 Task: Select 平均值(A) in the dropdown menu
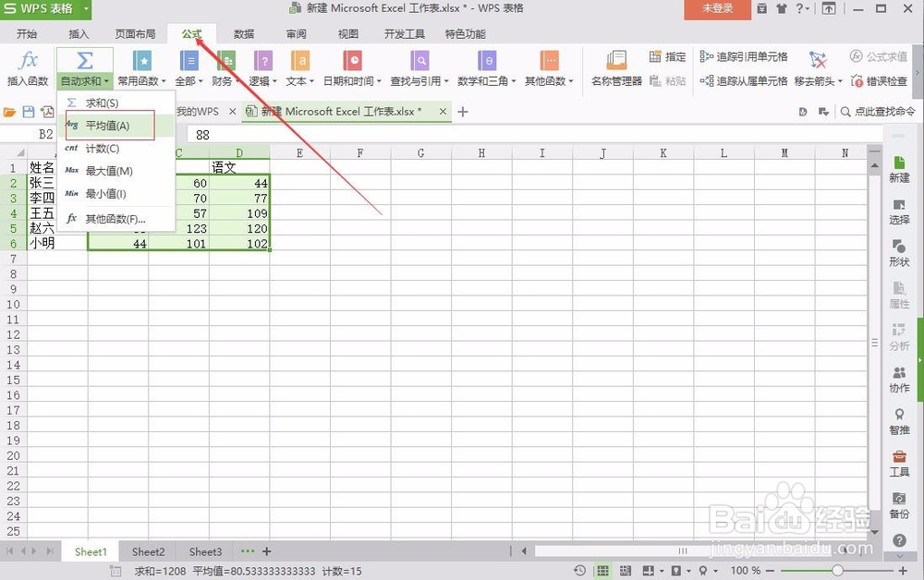116,126
